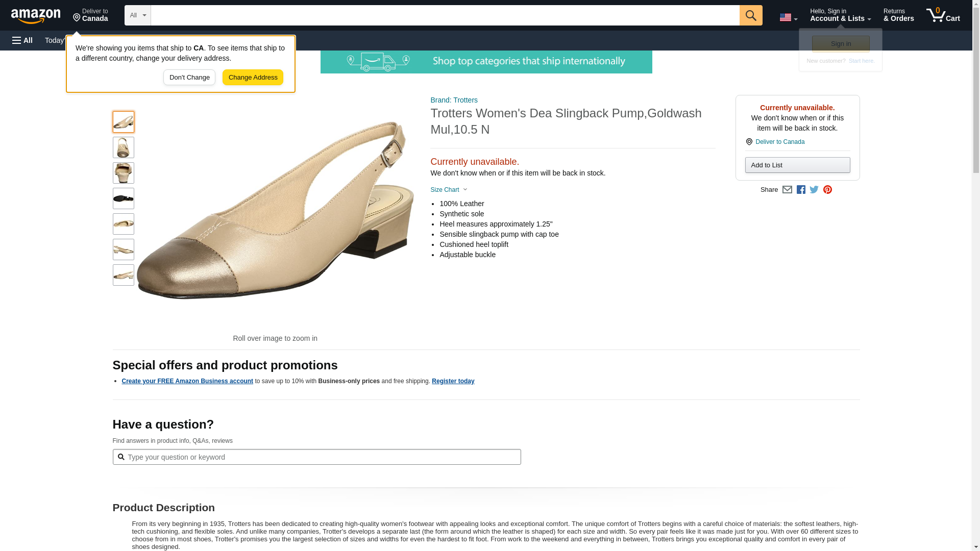Viewport: 980px width, 551px height.
Task: Select the black sole thumbnail image
Action: point(124,198)
